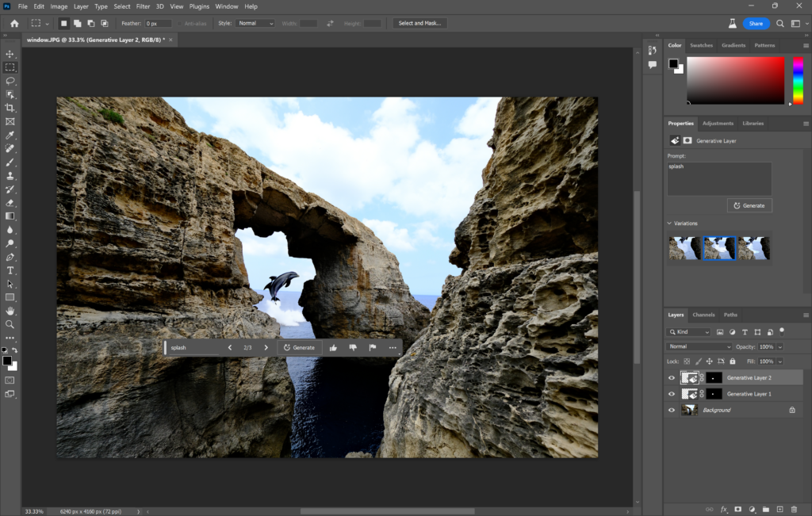Viewport: 812px width, 516px height.
Task: Open the Filter menu
Action: click(x=143, y=6)
